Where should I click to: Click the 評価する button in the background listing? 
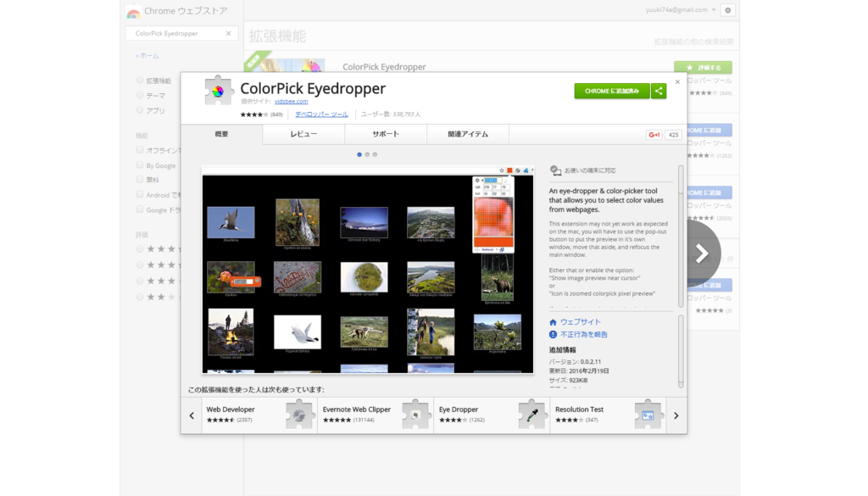point(703,68)
